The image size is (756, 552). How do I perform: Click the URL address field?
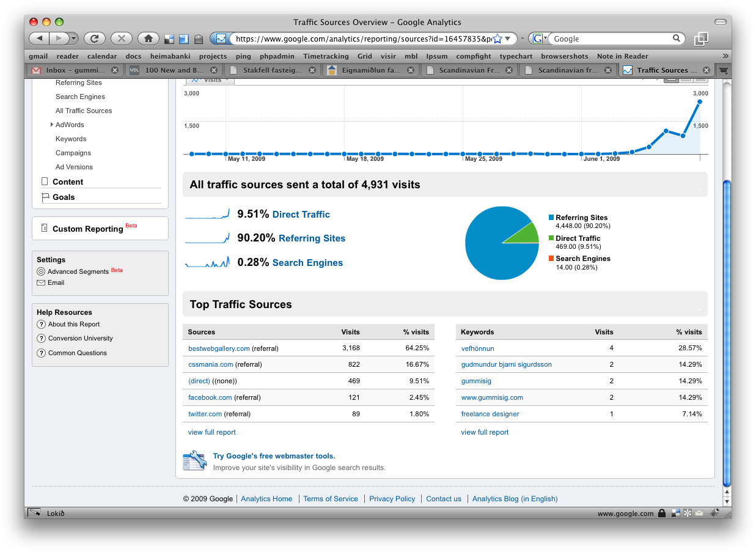coord(363,39)
